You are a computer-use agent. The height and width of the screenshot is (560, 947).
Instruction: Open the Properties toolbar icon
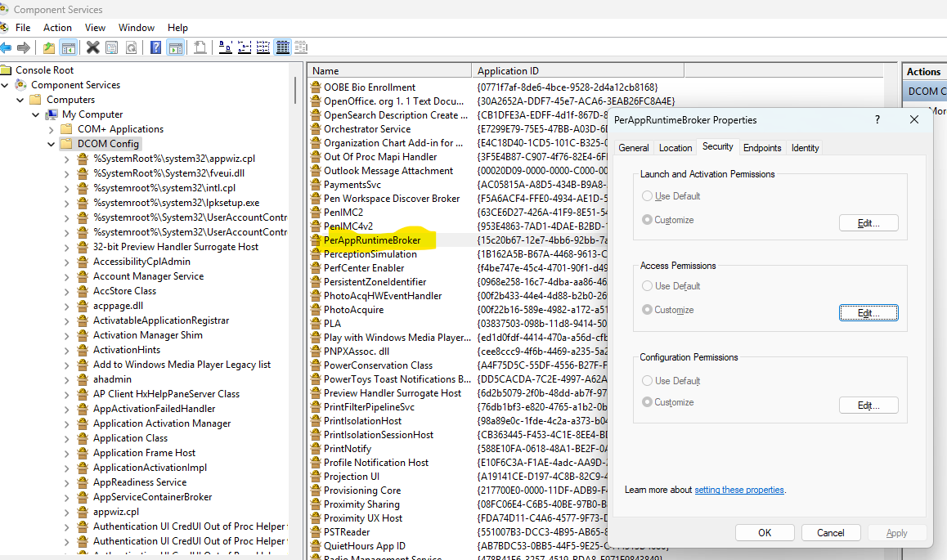[x=112, y=47]
